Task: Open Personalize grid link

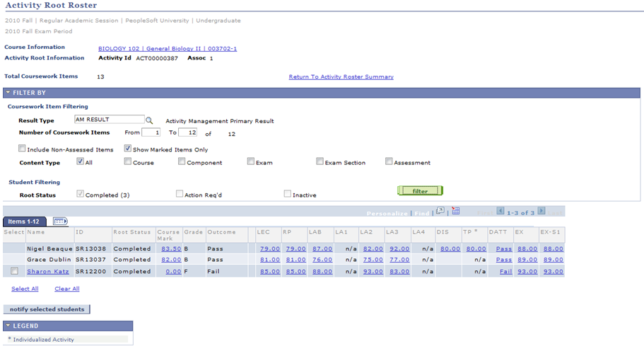Action: point(387,213)
